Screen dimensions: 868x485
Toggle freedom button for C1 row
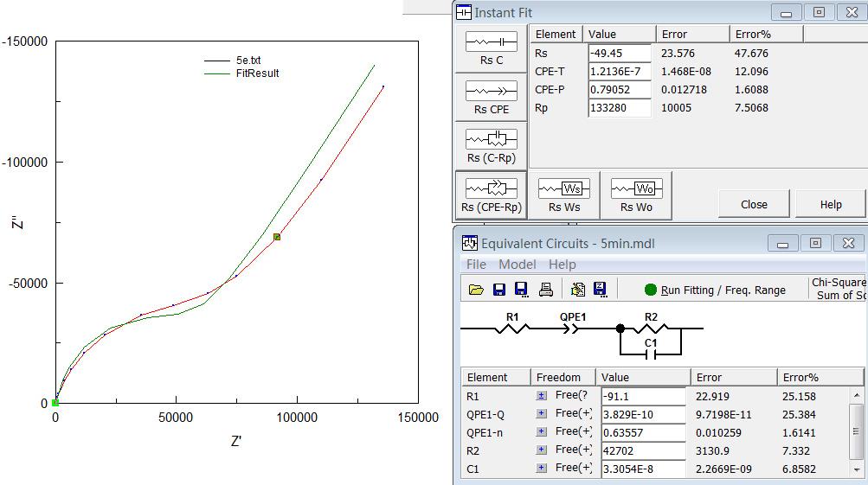pos(542,468)
